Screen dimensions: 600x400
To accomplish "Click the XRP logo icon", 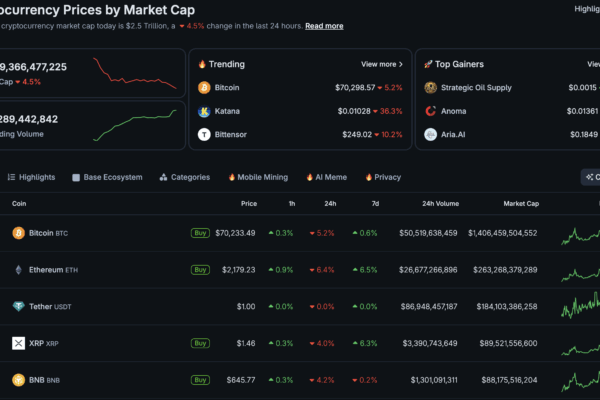I will point(18,343).
